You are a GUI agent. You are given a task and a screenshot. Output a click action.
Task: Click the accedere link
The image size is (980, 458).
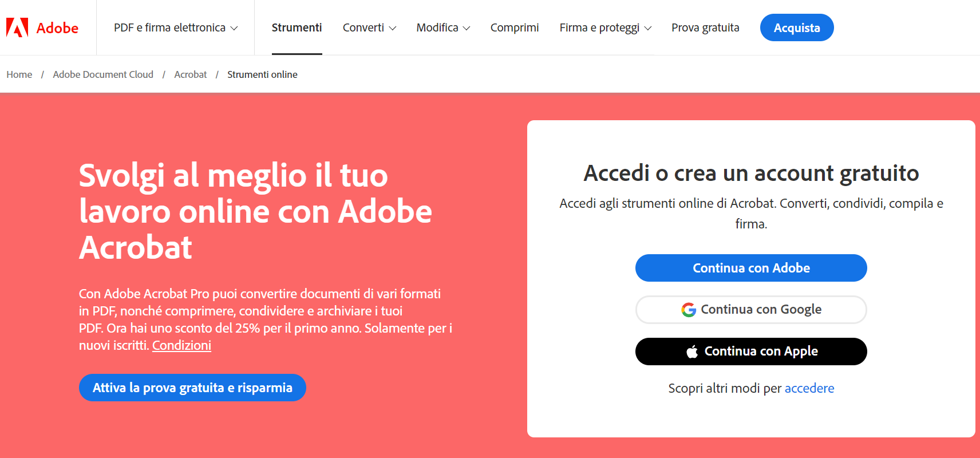(x=809, y=388)
